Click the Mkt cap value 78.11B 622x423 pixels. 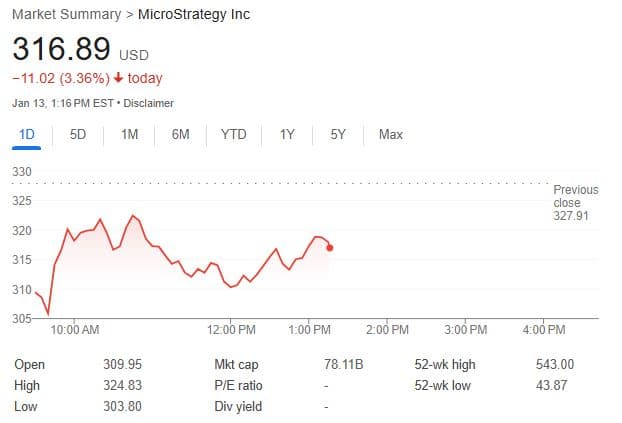click(343, 365)
